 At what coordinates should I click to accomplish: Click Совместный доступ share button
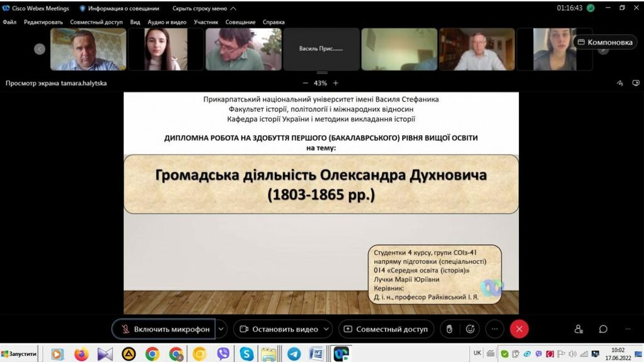point(386,329)
